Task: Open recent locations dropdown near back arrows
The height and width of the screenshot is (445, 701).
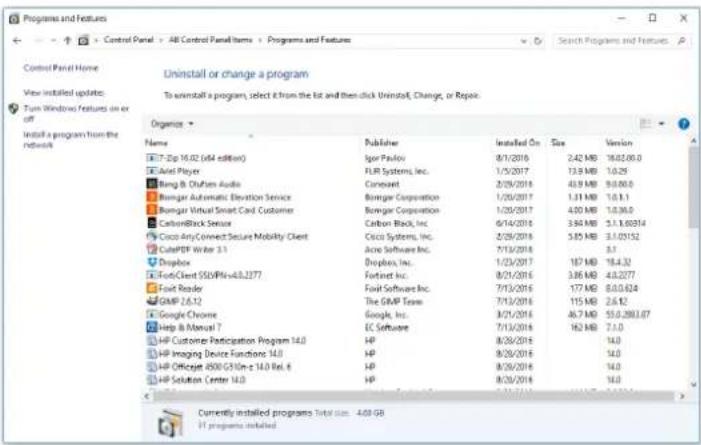Action: coord(54,41)
